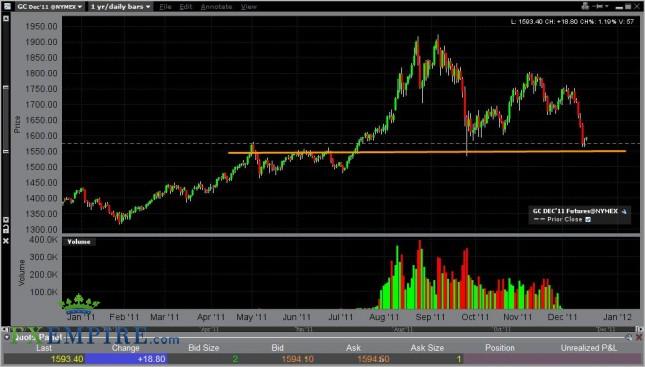
Task: Click the May '11 time axis label
Action: point(251,317)
